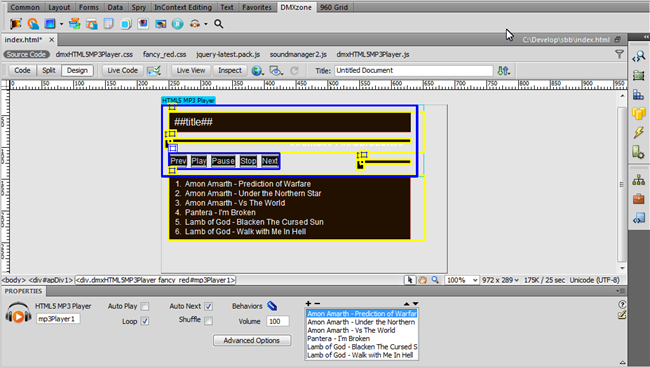
Task: Enable the Shuffle checkbox
Action: click(209, 320)
